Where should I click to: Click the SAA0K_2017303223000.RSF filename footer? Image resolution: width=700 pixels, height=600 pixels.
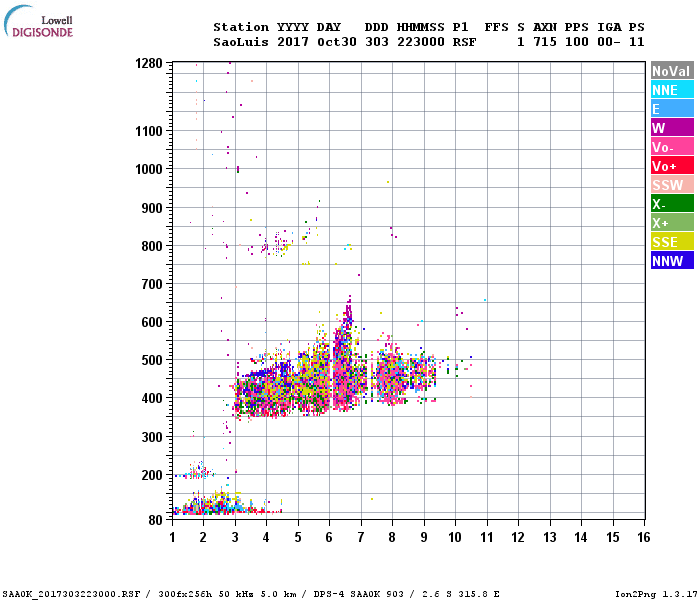pyautogui.click(x=71, y=594)
